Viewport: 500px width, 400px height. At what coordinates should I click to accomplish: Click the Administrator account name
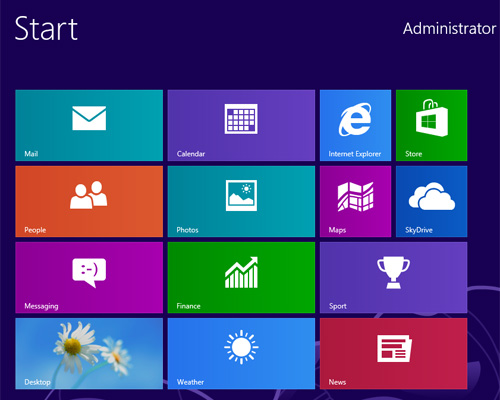click(449, 29)
